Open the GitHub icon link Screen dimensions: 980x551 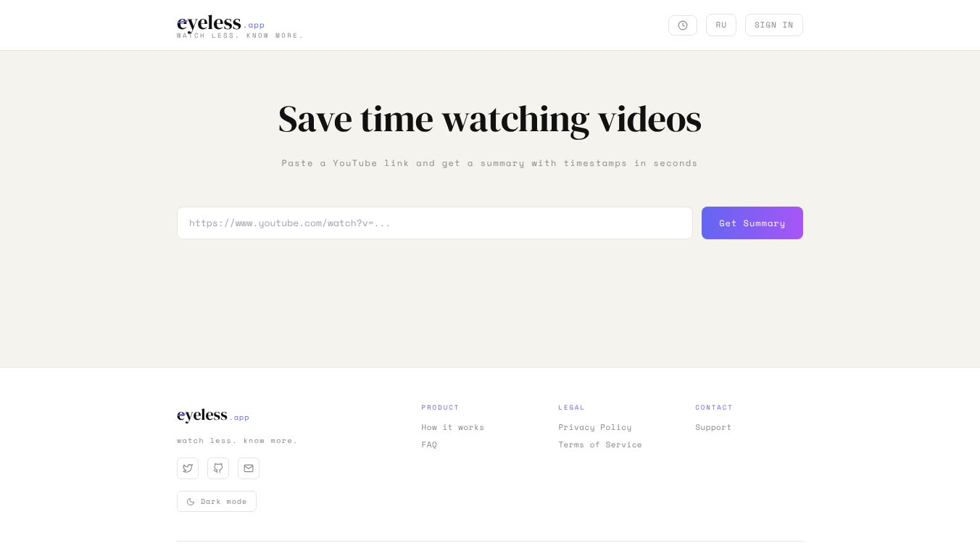click(x=218, y=468)
